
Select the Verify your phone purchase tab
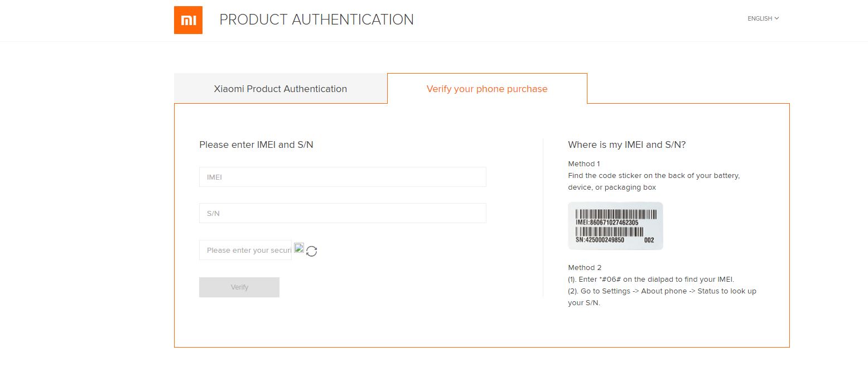tap(487, 89)
